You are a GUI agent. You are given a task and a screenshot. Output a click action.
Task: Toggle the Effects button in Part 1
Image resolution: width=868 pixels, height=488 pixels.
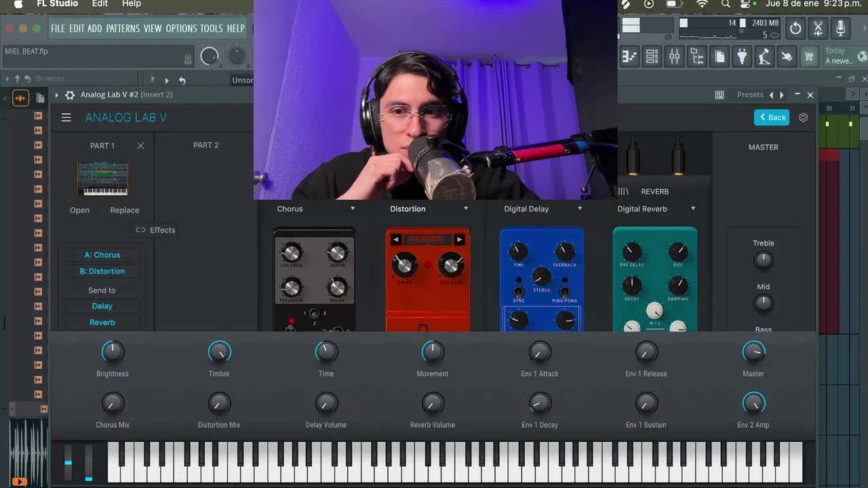click(155, 230)
